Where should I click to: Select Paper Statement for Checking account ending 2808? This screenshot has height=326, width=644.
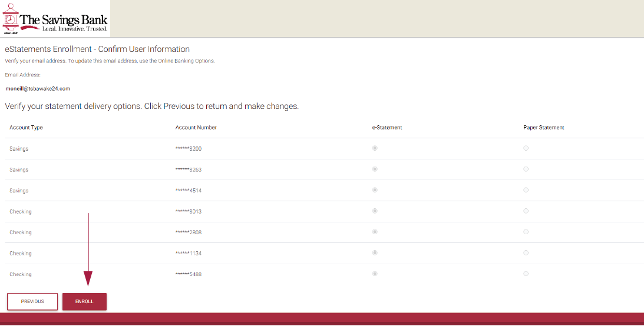click(526, 232)
